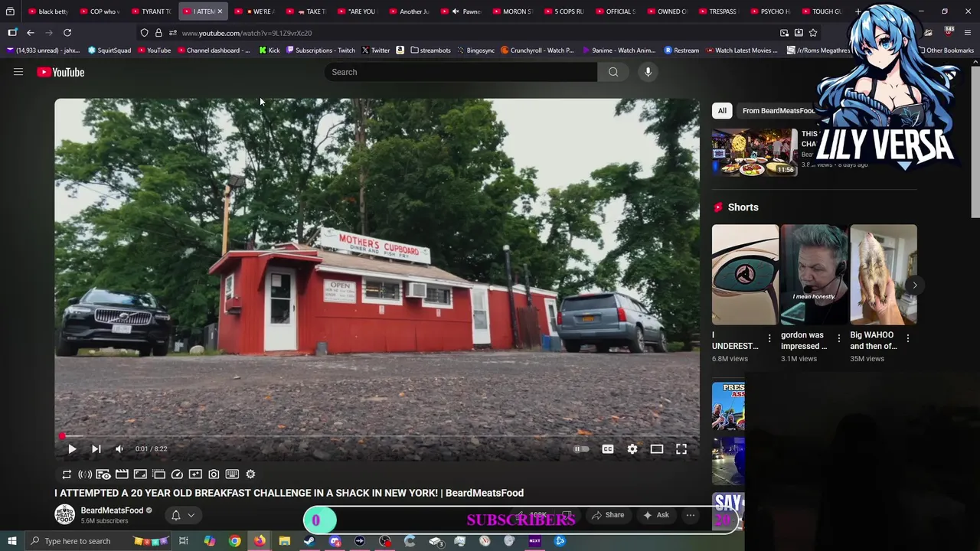Open the 'gordon was impressed' short

coord(814,275)
